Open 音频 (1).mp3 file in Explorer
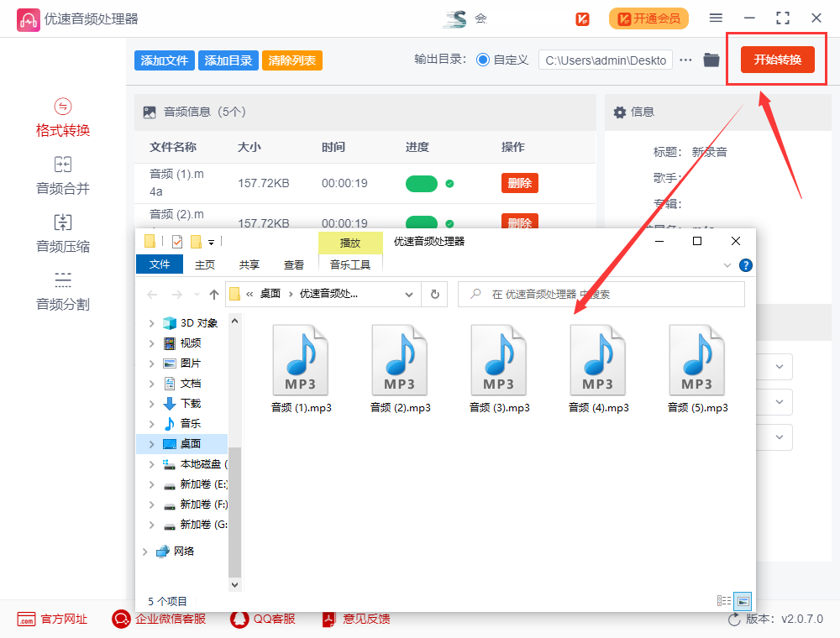Image resolution: width=840 pixels, height=638 pixels. coord(301,369)
